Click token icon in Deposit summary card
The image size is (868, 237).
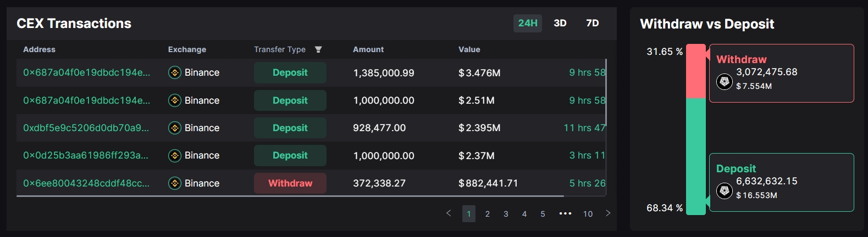[x=725, y=191]
